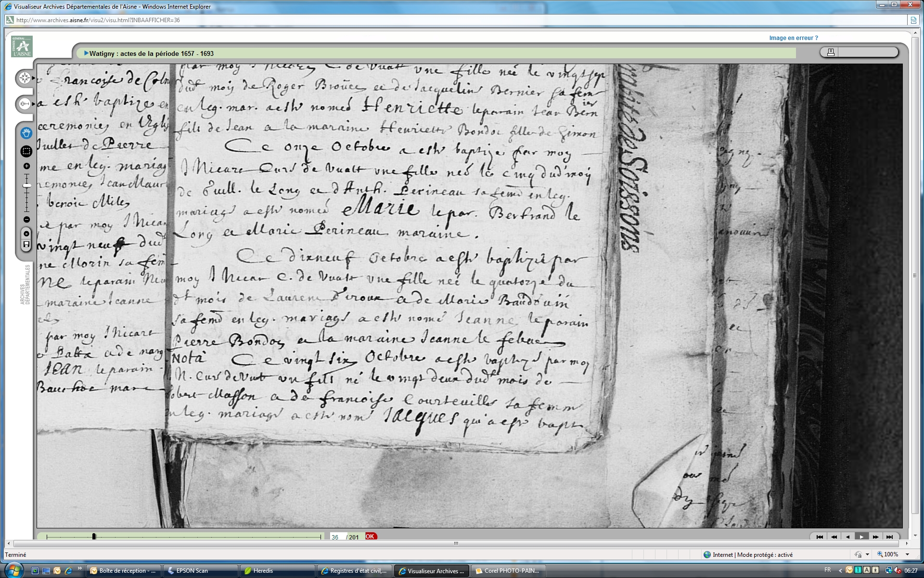Viewport: 924px width, 578px height.
Task: Open the compass navigation panel
Action: pos(25,78)
